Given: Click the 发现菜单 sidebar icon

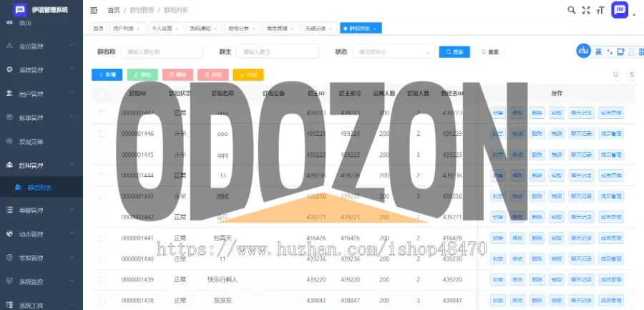Looking at the screenshot, I should tap(9, 141).
